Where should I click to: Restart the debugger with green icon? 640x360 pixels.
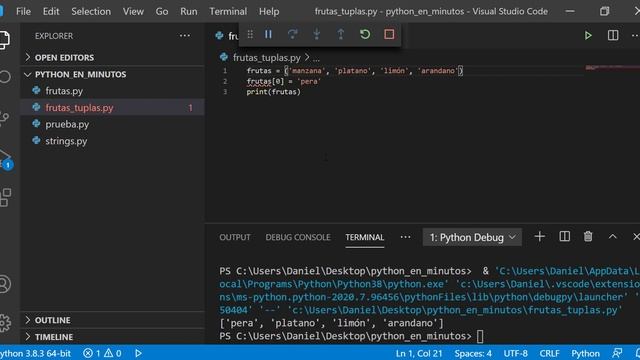point(365,34)
